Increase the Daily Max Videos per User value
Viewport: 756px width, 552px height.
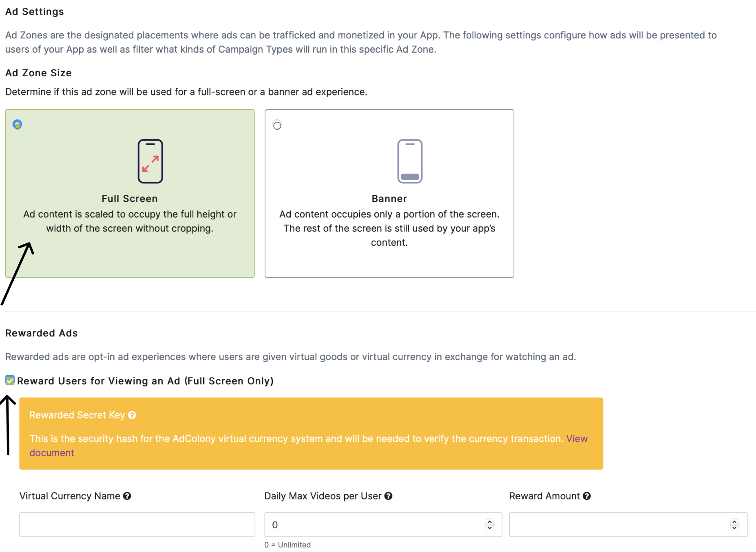[x=490, y=521]
